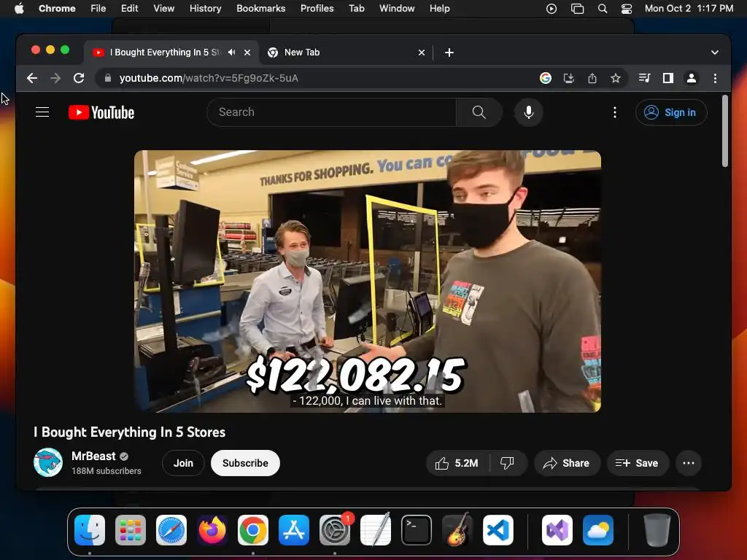Click the Join button
Image resolution: width=747 pixels, height=560 pixels.
pyautogui.click(x=183, y=463)
